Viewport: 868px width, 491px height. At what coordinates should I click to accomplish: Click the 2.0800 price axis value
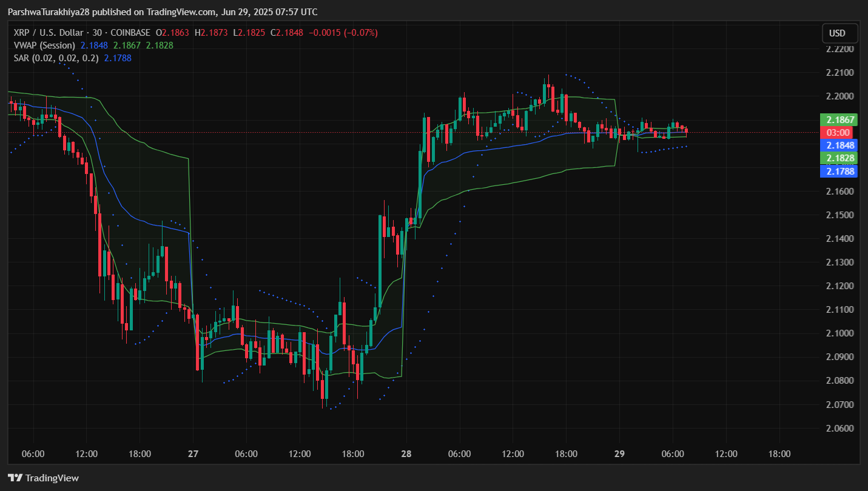coord(840,380)
